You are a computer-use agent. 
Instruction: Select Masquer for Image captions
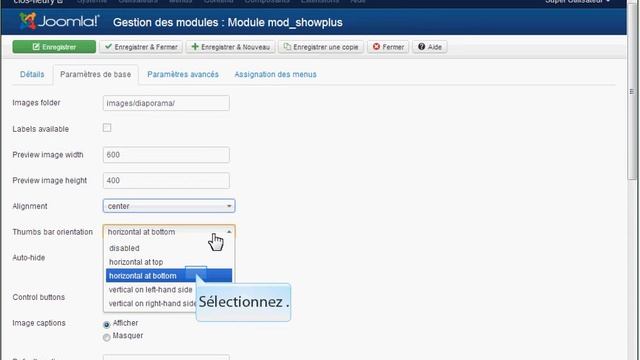tap(107, 337)
